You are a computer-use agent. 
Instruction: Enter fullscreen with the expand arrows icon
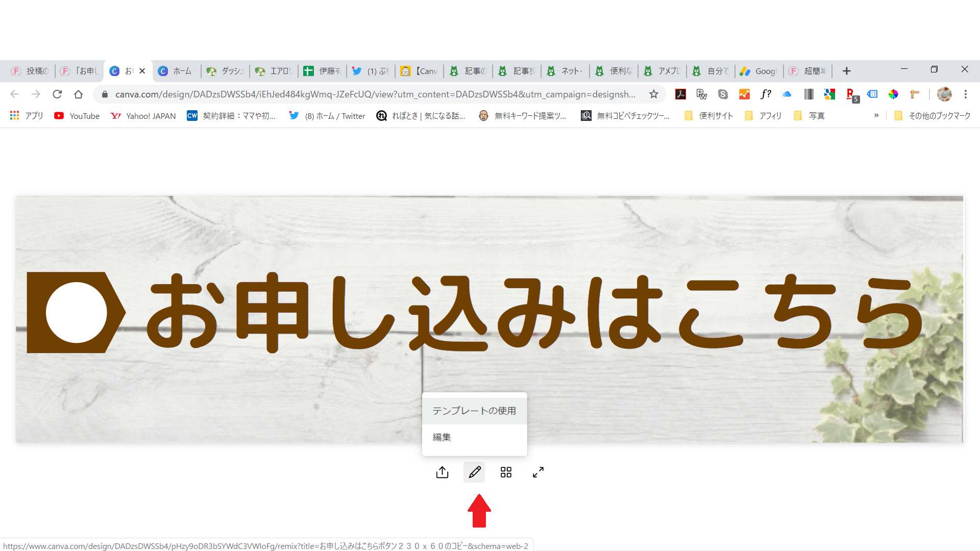538,472
